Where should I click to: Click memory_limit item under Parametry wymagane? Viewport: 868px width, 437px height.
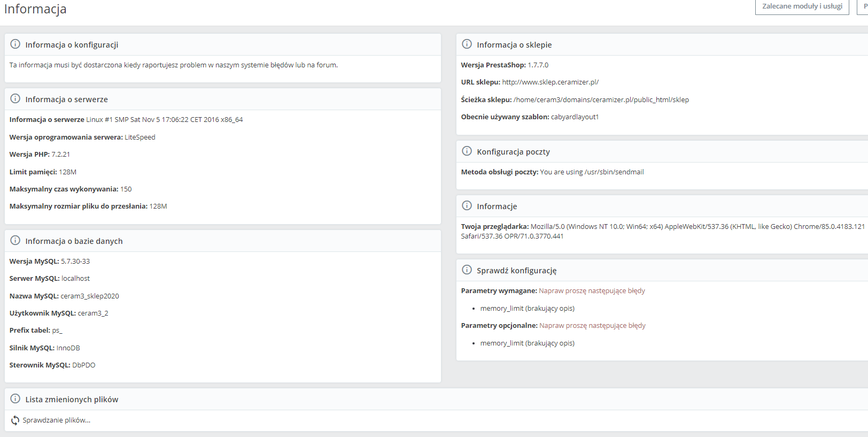coord(527,309)
